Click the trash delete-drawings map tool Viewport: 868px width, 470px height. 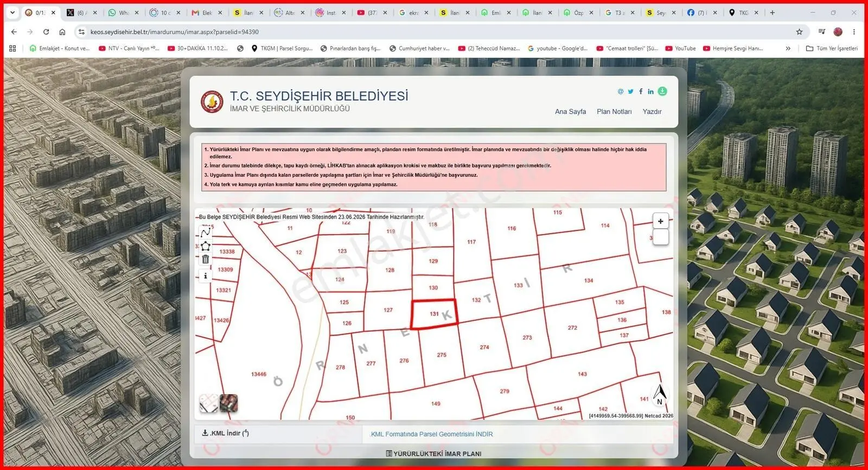206,259
